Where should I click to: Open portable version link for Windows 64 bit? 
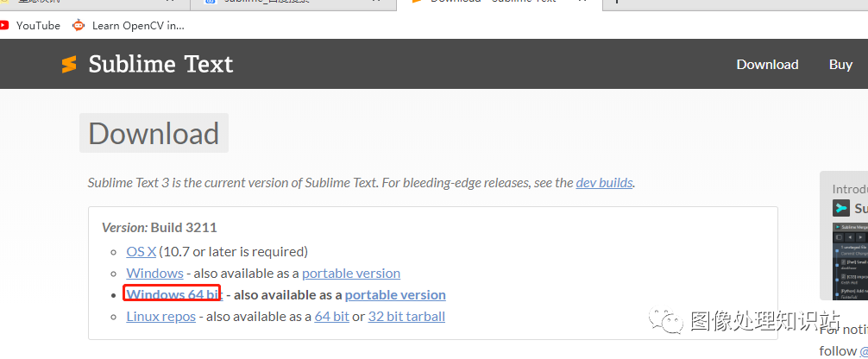click(395, 295)
